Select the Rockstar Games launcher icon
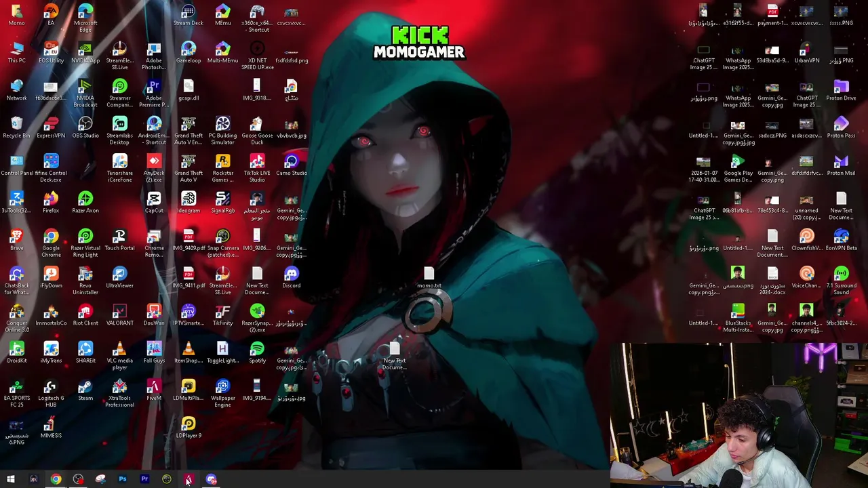This screenshot has height=488, width=868. (x=223, y=168)
